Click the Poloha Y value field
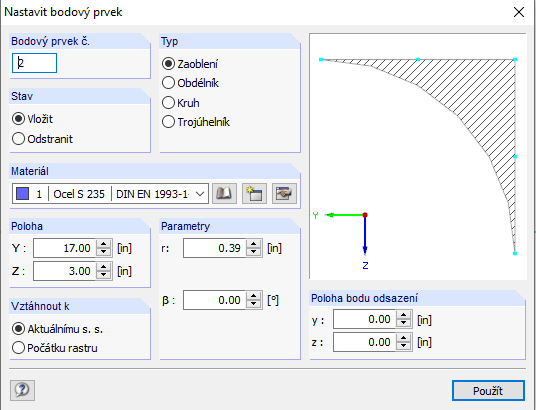536x410 pixels. tap(65, 248)
